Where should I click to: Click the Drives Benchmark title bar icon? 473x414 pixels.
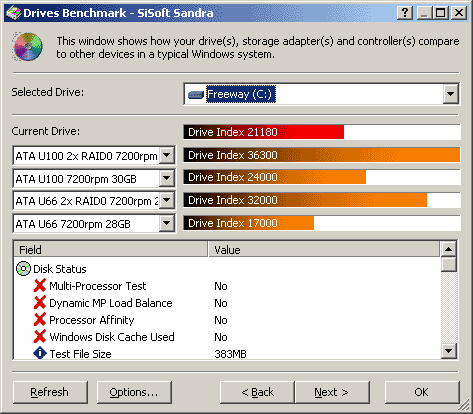point(13,13)
